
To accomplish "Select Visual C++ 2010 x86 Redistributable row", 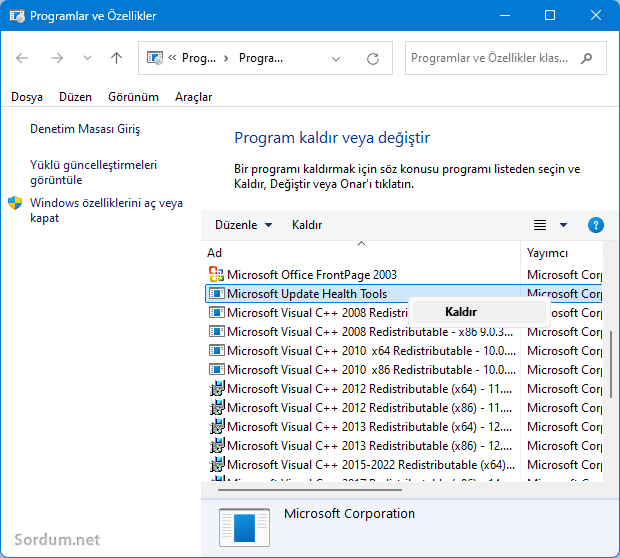I will (x=404, y=369).
